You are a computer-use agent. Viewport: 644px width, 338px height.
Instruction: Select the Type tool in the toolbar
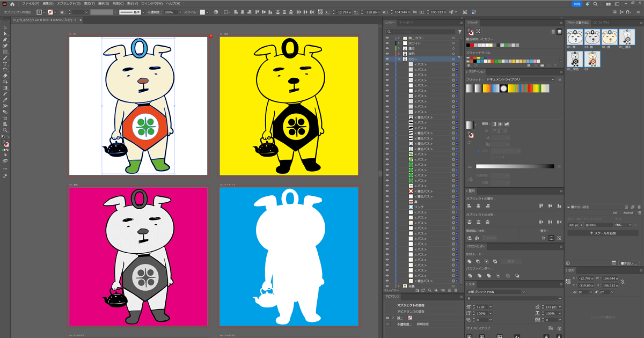5,64
